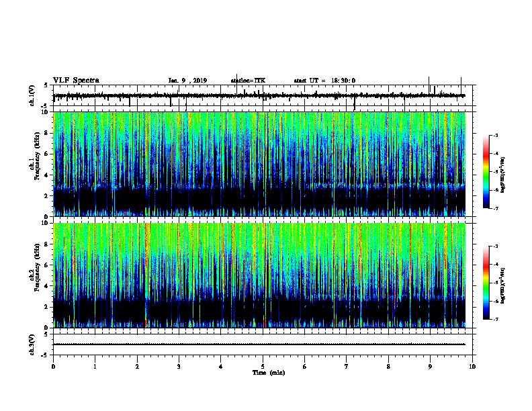Select the date text 'Jan. 9, 2019'
The width and height of the screenshot is (532, 411).
click(x=187, y=81)
